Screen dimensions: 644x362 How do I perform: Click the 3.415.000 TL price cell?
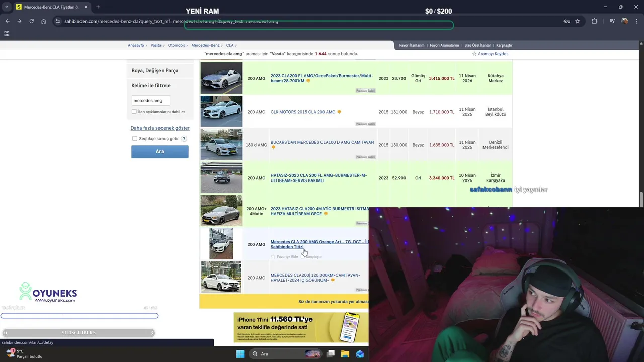tap(442, 78)
